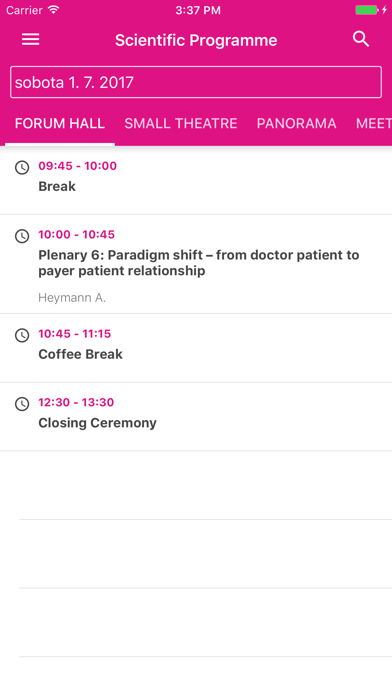Select speaker name Heymann A.
The height and width of the screenshot is (696, 392).
[72, 297]
